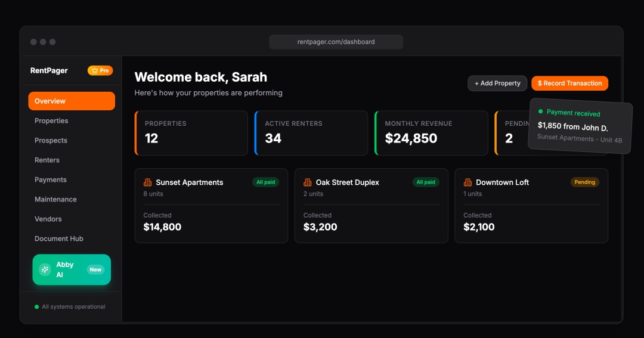Launch the Abby AI assistant button
644x338 pixels.
click(x=72, y=269)
